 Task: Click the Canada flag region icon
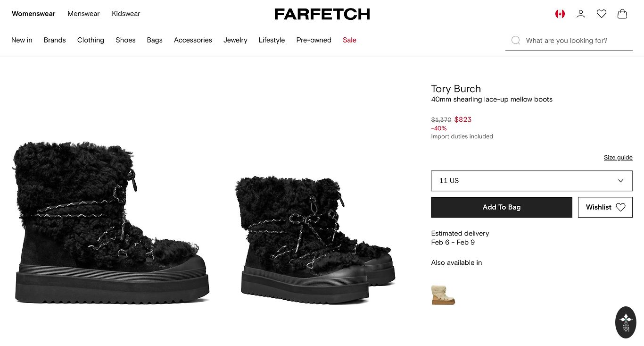click(x=560, y=14)
